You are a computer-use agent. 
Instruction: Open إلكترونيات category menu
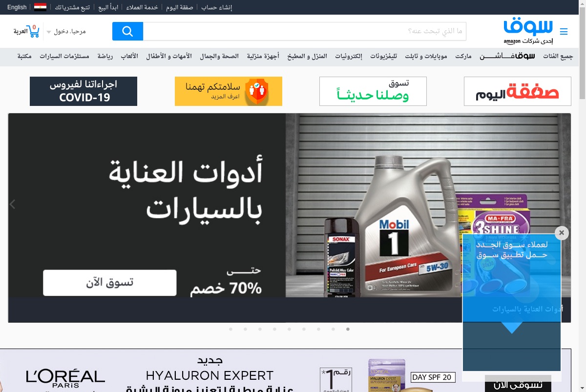pos(349,56)
